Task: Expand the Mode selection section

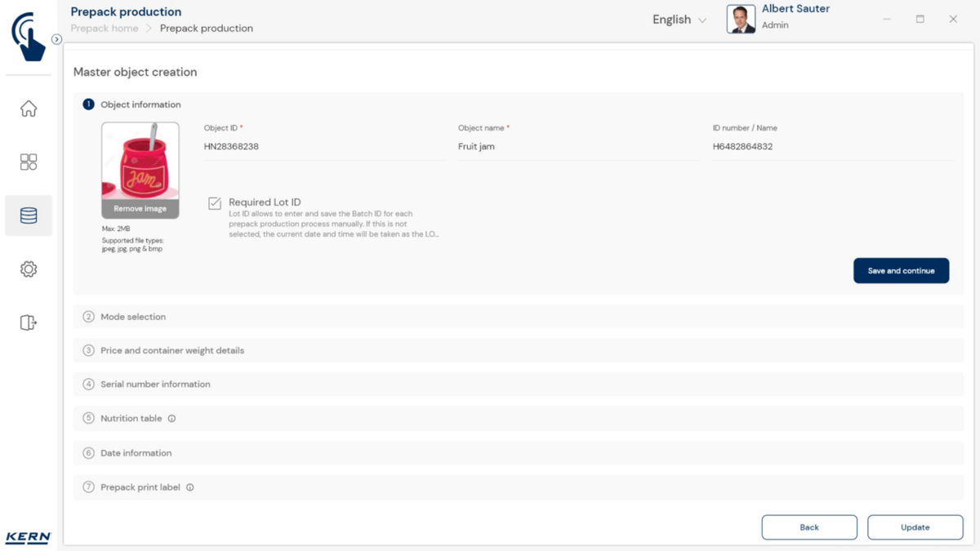Action: (x=133, y=317)
